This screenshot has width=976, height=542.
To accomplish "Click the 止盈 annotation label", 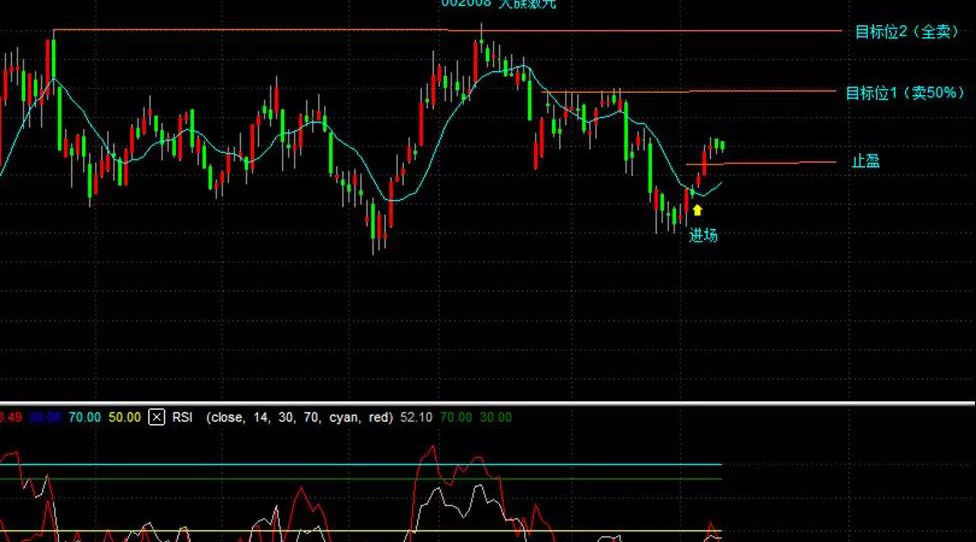I will point(866,161).
